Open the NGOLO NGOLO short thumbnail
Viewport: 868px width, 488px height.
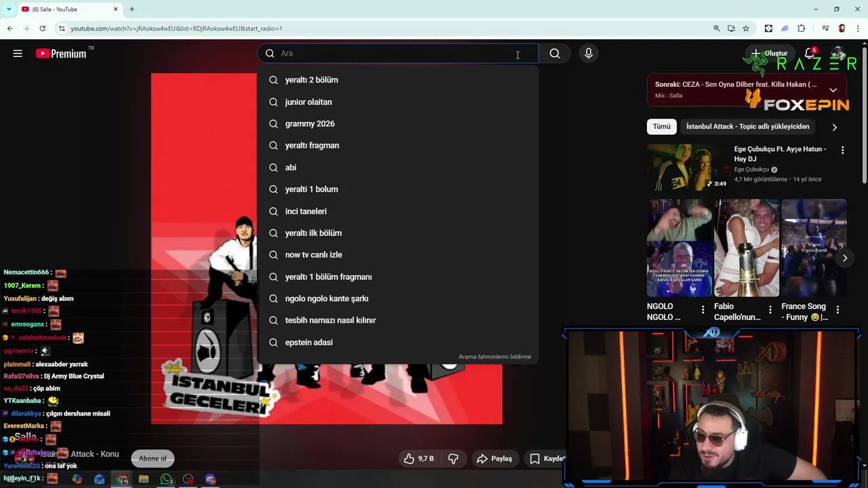[x=679, y=248]
